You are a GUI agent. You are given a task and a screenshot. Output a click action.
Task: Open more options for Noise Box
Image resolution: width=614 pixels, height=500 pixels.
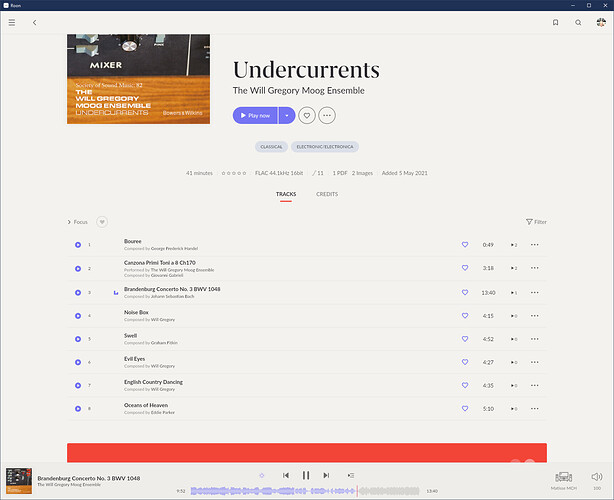point(535,316)
